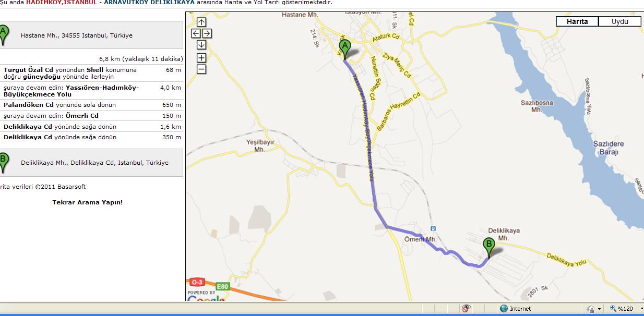Click the Barbaros Hayrettin Cd street label
The height and width of the screenshot is (316, 644).
tap(398, 113)
